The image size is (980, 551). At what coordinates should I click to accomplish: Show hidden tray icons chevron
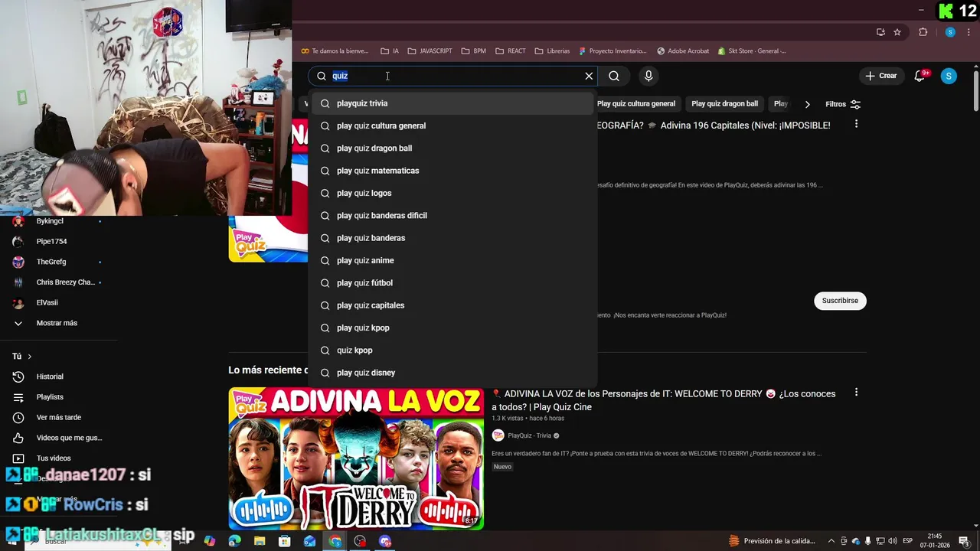(x=831, y=541)
